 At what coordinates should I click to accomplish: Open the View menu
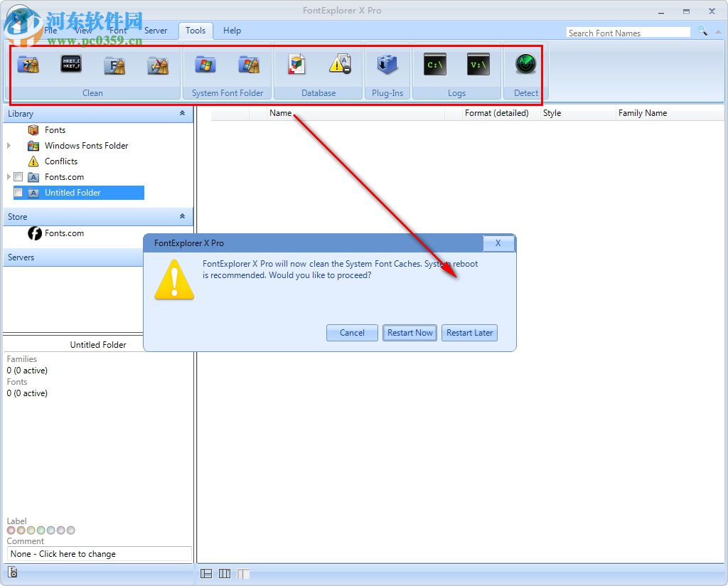(x=83, y=31)
